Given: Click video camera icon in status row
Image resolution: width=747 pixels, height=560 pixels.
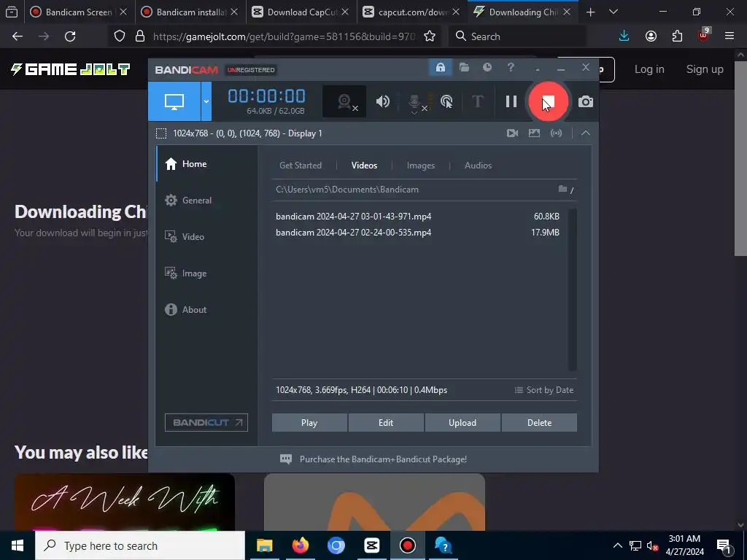Looking at the screenshot, I should coord(513,133).
